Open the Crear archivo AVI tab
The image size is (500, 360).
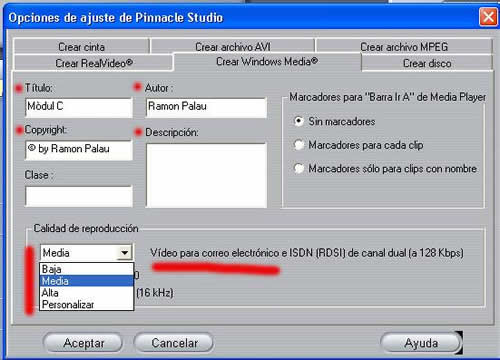[233, 47]
